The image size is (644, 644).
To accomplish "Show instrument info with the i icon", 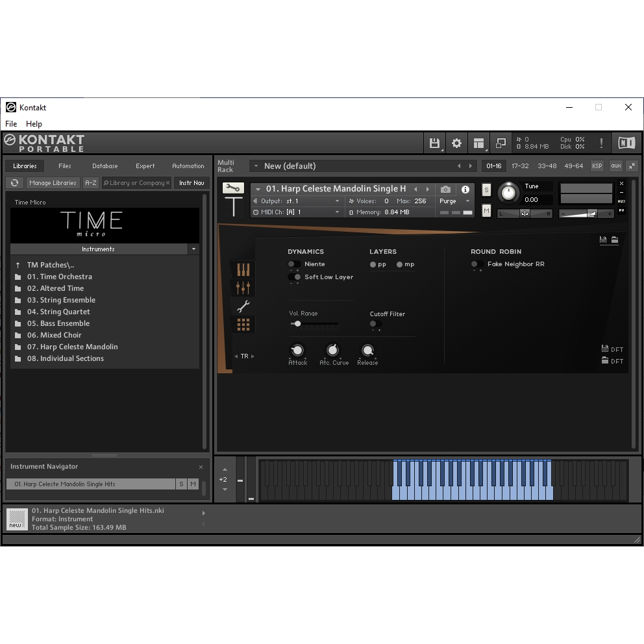I will pos(465,190).
